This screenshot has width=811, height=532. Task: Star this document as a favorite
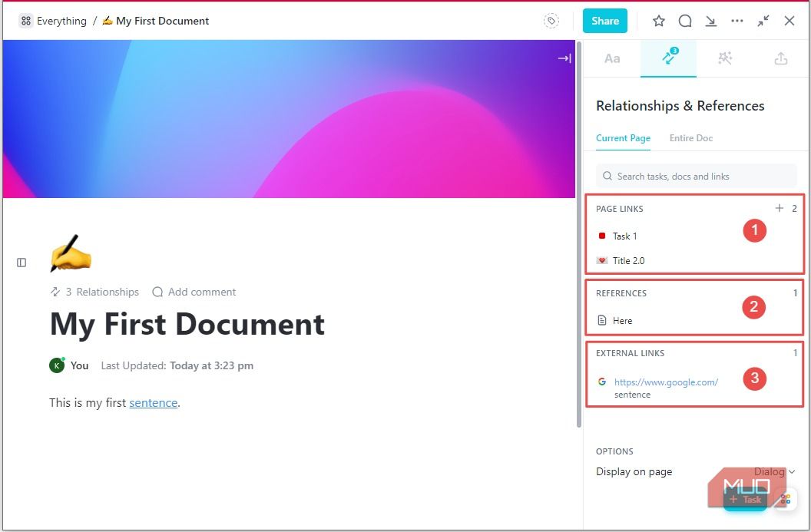pos(658,21)
